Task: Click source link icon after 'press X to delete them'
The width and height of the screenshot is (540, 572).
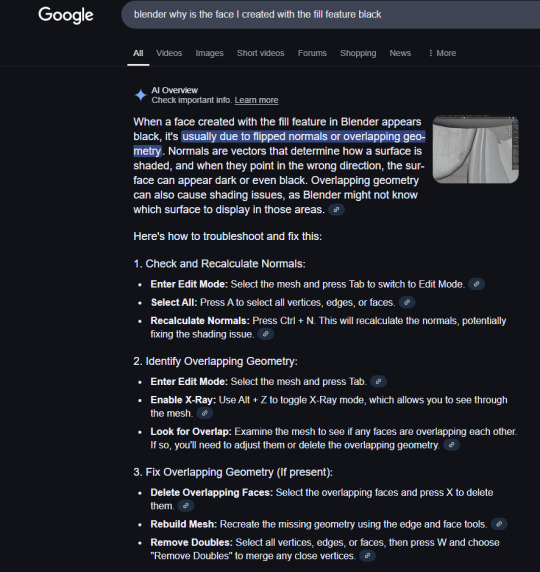Action: coord(185,506)
